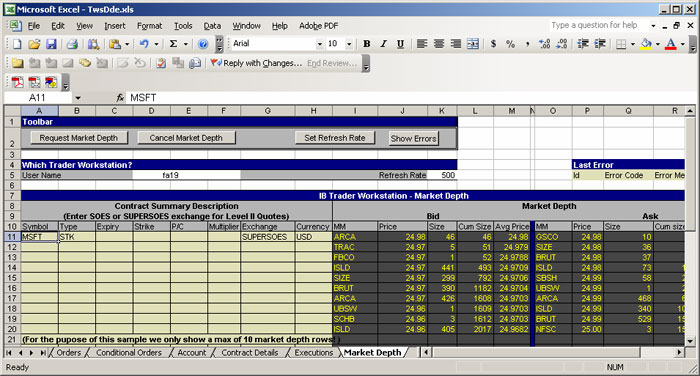700x376 pixels.
Task: Click the checklist update icon in the reviewing toolbar
Action: (x=161, y=63)
